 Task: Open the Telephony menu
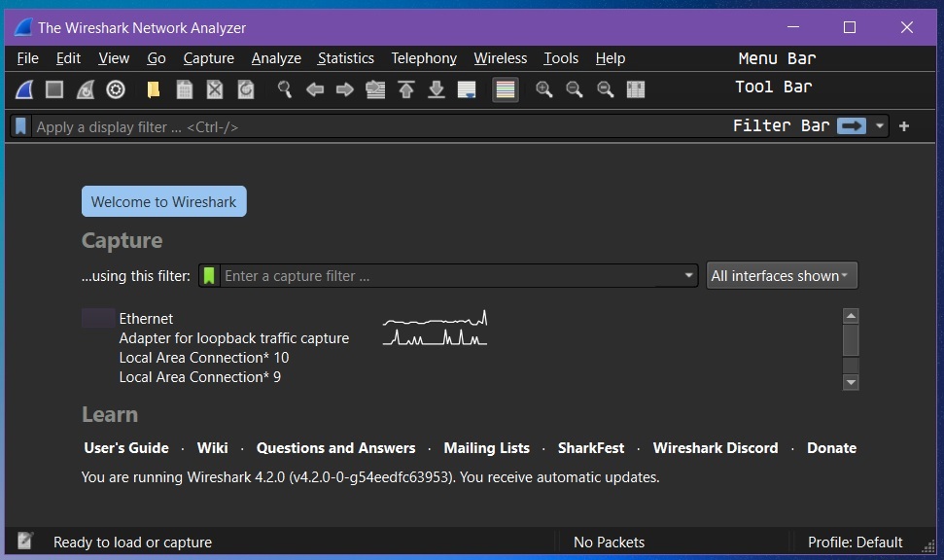pos(424,58)
